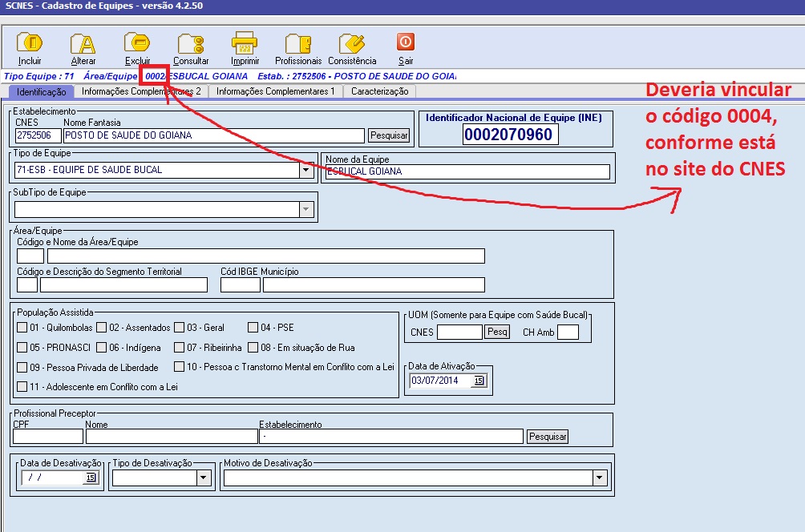
Task: Switch to Informações Complementares 1 tab
Action: click(x=276, y=91)
